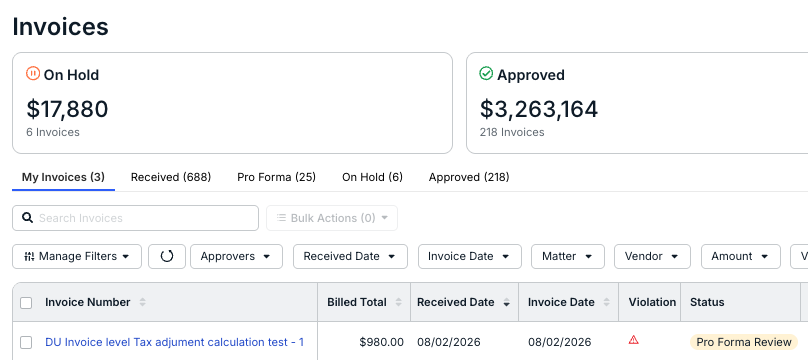Open the Received Date filter dropdown
The image size is (808, 360).
tap(350, 256)
